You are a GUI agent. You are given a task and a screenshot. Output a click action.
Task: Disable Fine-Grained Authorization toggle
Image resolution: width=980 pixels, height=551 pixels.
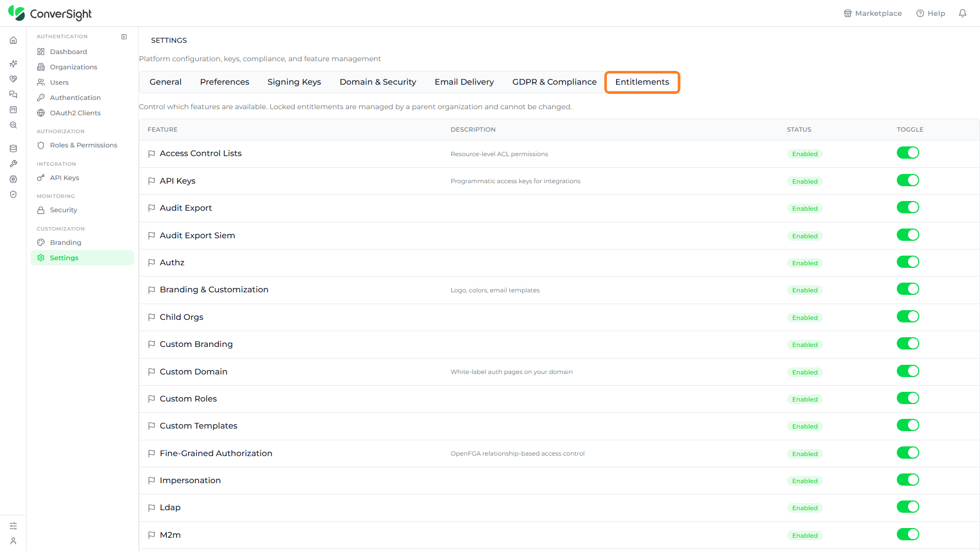coord(908,453)
